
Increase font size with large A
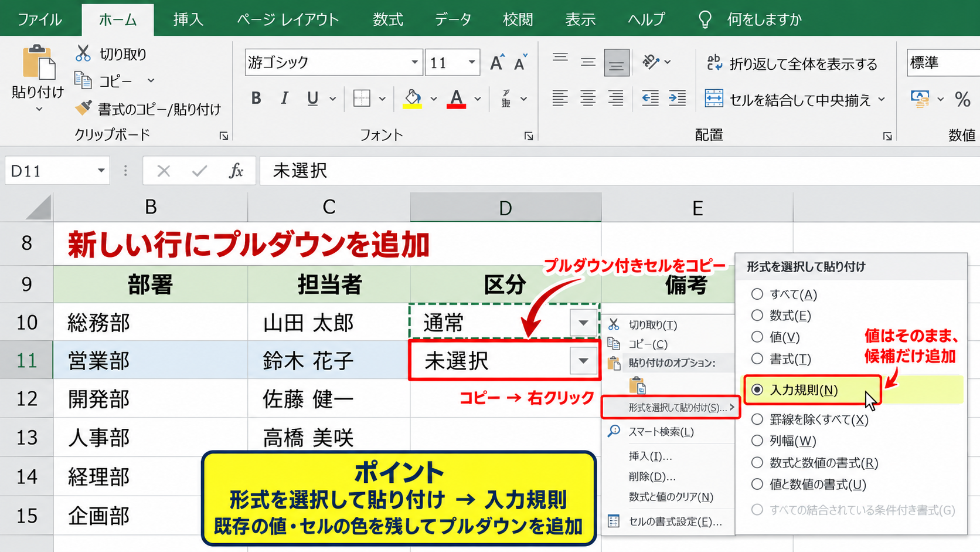click(497, 62)
